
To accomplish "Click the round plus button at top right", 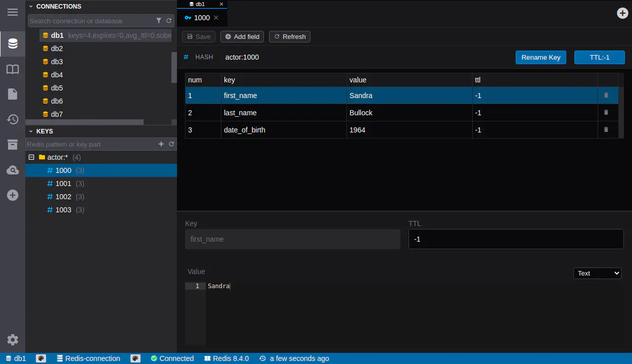I will tap(623, 13).
